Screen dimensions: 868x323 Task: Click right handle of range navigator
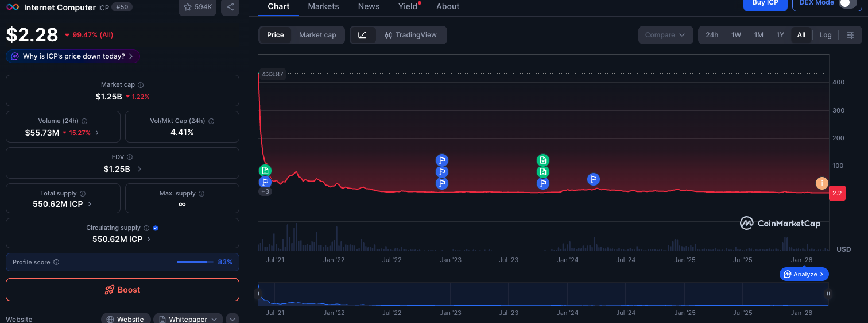click(x=828, y=294)
